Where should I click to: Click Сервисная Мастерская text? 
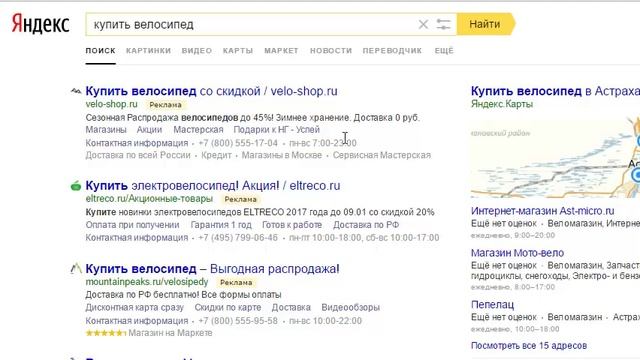[x=382, y=156]
